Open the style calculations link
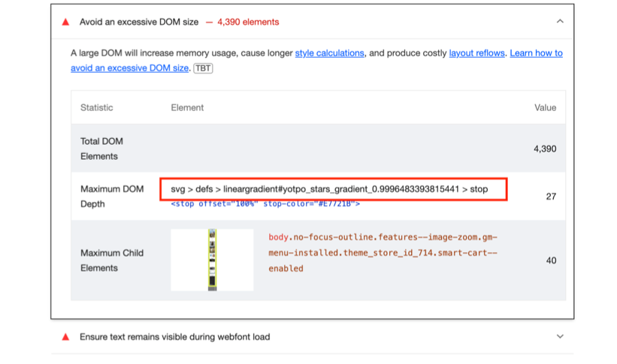This screenshot has height=364, width=617. 329,53
